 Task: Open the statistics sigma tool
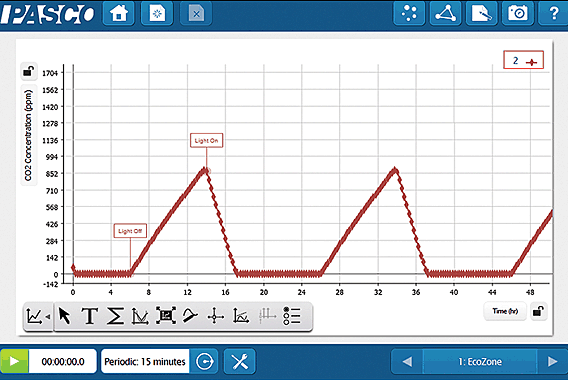tap(115, 316)
